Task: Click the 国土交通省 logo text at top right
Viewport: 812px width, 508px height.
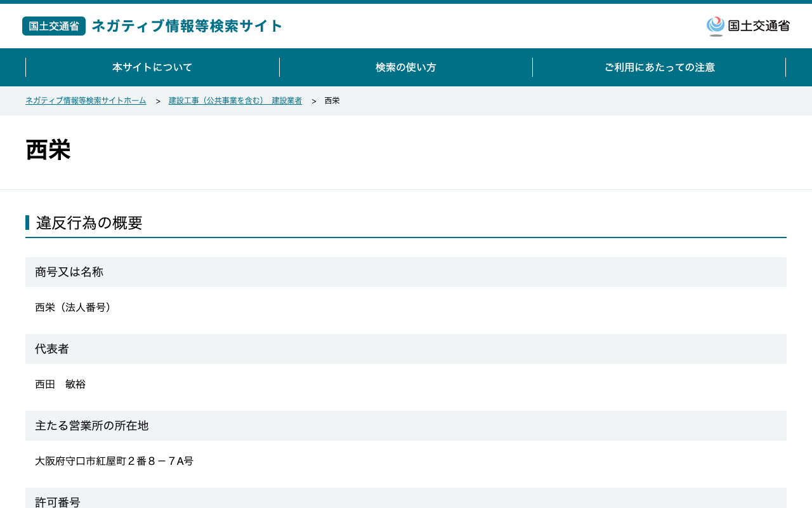Action: pyautogui.click(x=759, y=26)
